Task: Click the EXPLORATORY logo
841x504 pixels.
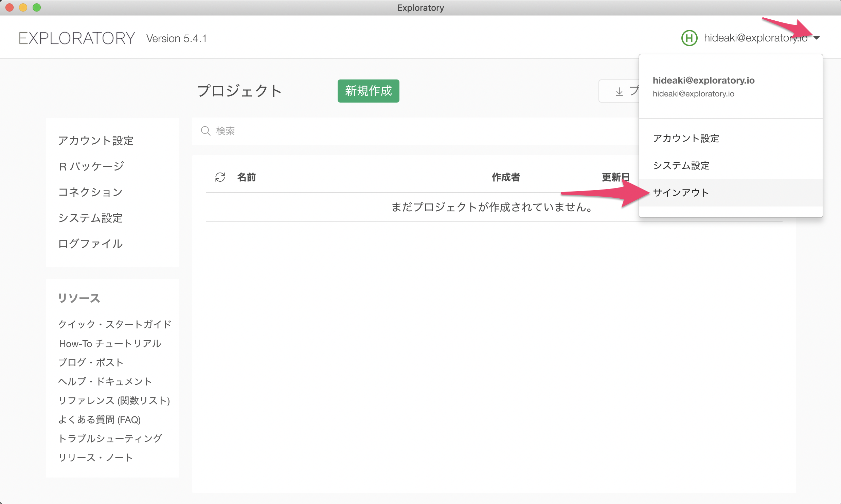Action: 77,38
